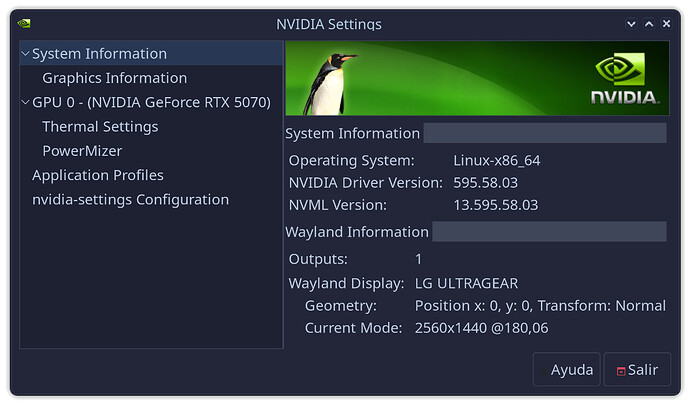Click the NVIDIA logo in banner
Screen dimensions: 690x405
[624, 78]
